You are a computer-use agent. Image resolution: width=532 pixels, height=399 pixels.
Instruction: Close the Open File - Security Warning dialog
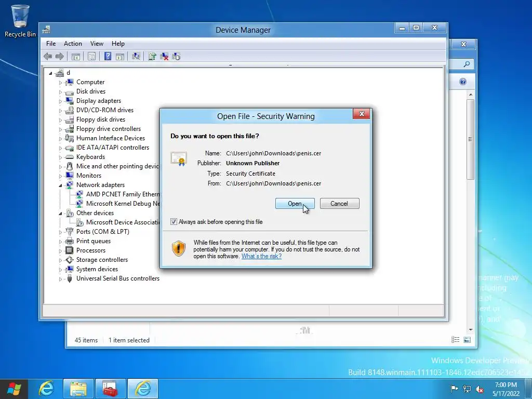click(x=362, y=114)
